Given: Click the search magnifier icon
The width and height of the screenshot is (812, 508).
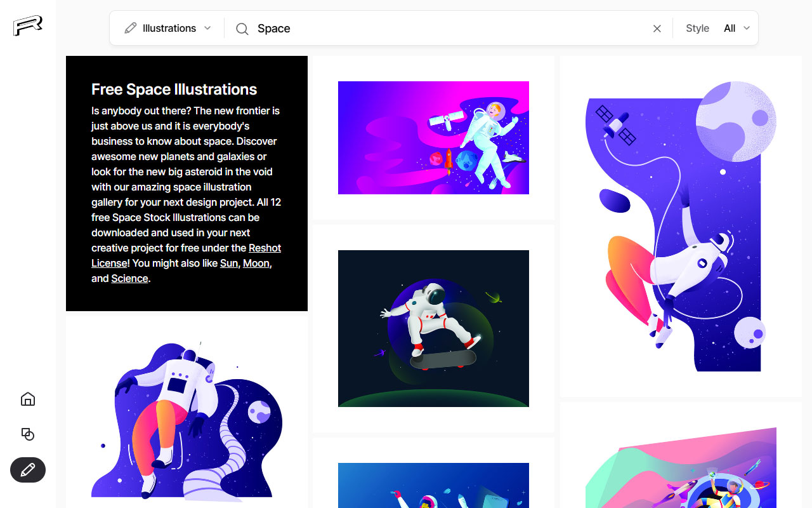Looking at the screenshot, I should click(242, 29).
